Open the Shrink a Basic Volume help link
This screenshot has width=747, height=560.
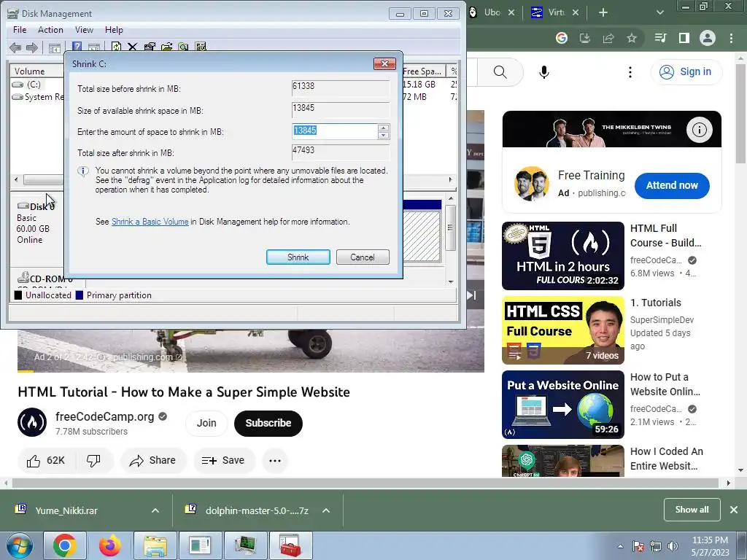(x=150, y=222)
